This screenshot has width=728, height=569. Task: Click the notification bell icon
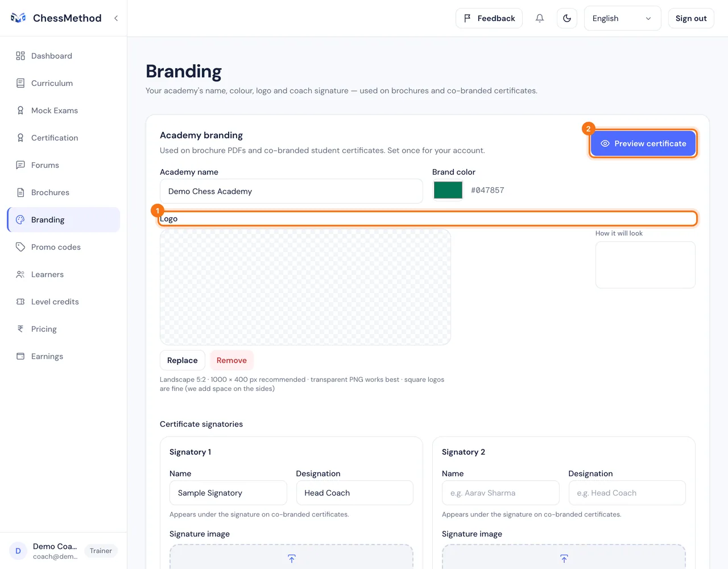coord(540,18)
